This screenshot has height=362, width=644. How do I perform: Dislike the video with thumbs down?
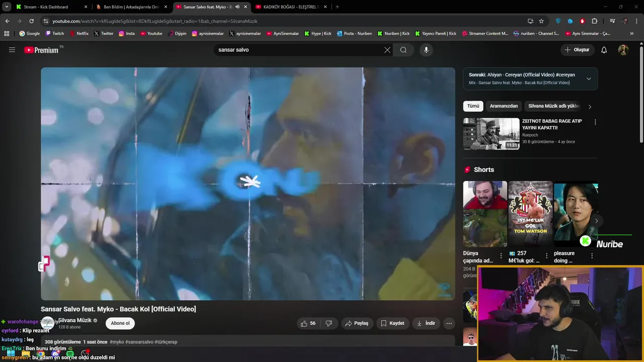point(329,323)
